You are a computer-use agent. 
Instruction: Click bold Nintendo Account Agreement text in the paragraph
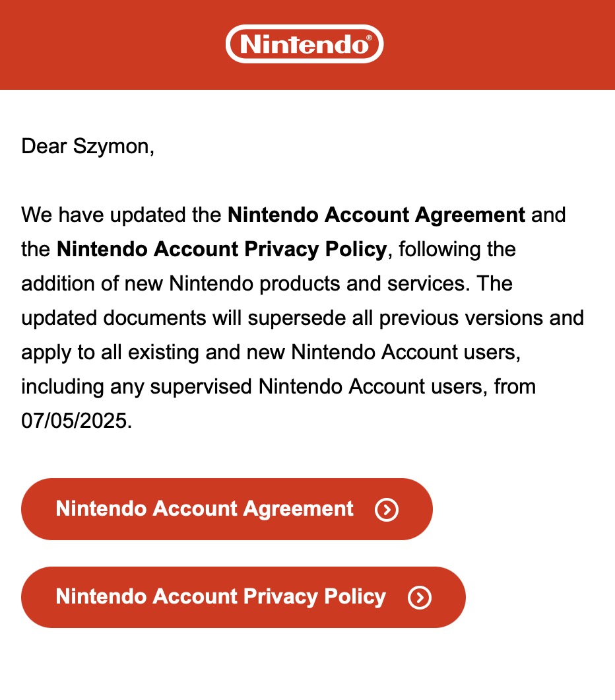[x=376, y=215]
